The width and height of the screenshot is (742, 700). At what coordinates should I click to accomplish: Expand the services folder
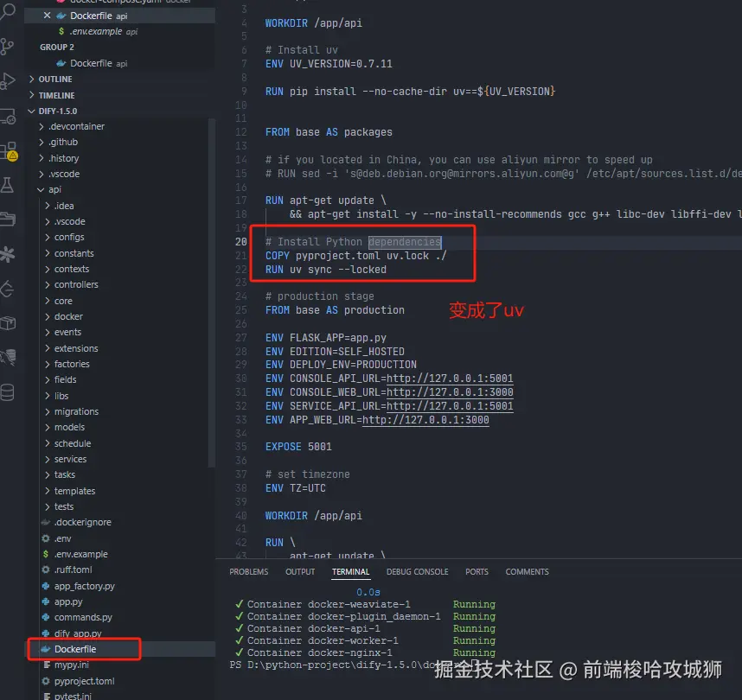coord(48,459)
